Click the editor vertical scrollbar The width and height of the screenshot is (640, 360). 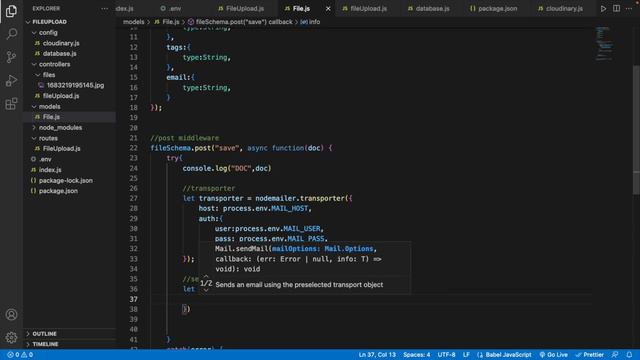coord(636,129)
